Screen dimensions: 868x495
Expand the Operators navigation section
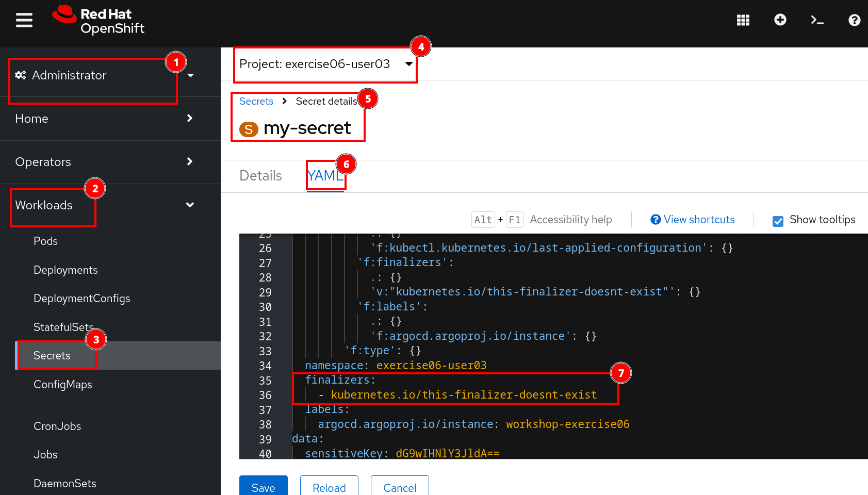click(x=103, y=162)
